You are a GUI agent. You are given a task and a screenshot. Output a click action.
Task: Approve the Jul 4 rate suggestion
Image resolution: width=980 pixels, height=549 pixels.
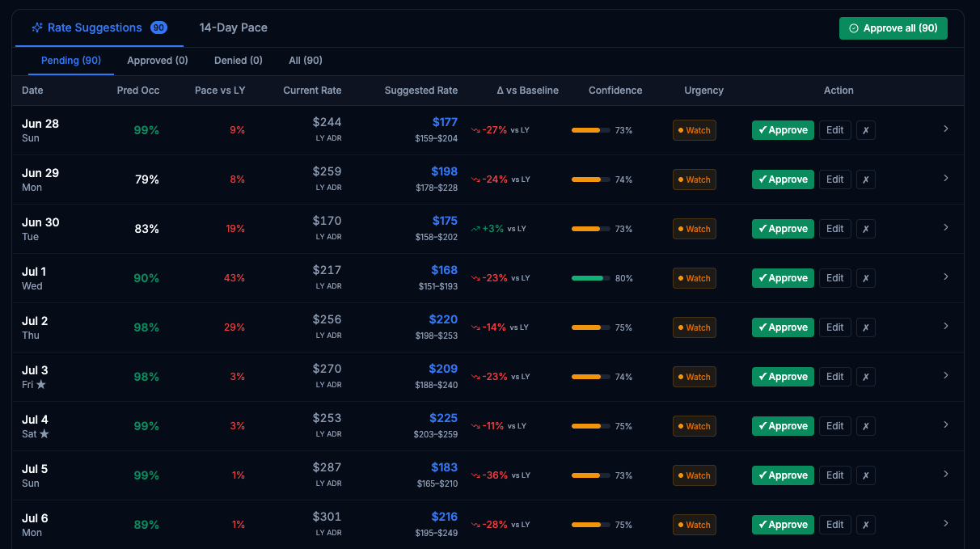point(783,426)
